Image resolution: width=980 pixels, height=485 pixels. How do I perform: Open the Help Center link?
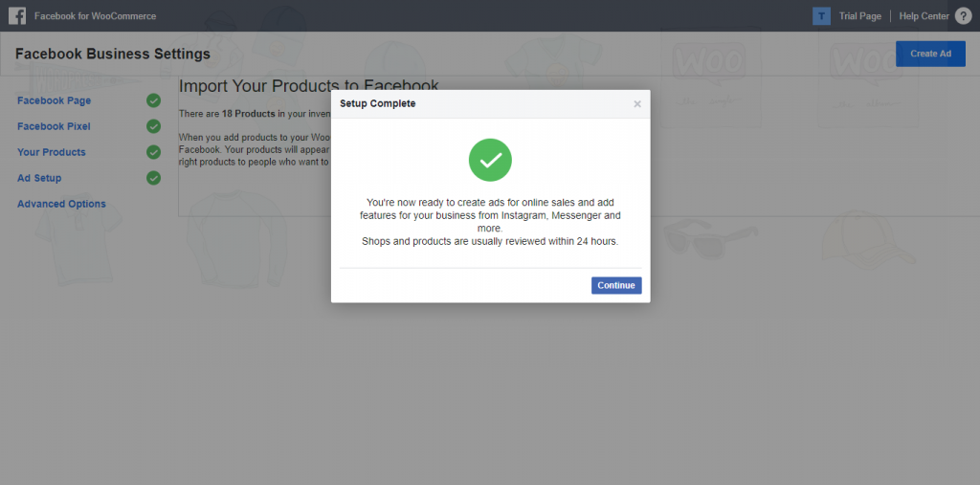(924, 16)
